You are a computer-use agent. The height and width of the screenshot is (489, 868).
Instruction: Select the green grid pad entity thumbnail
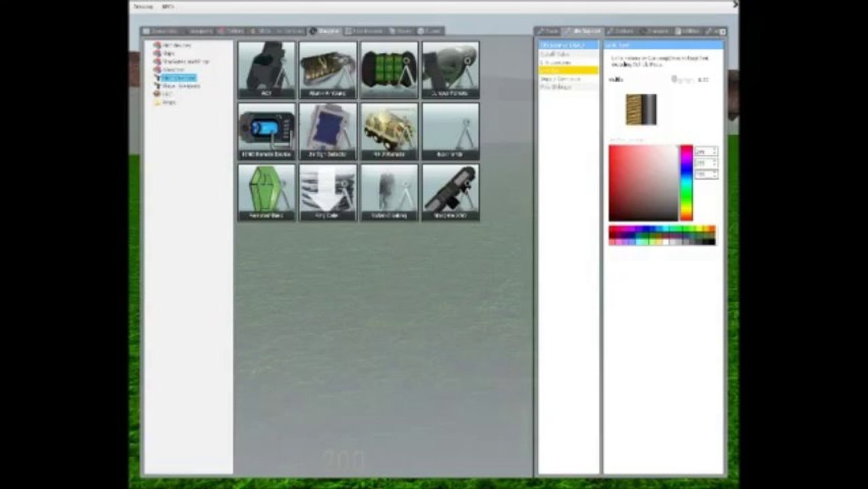tap(389, 70)
